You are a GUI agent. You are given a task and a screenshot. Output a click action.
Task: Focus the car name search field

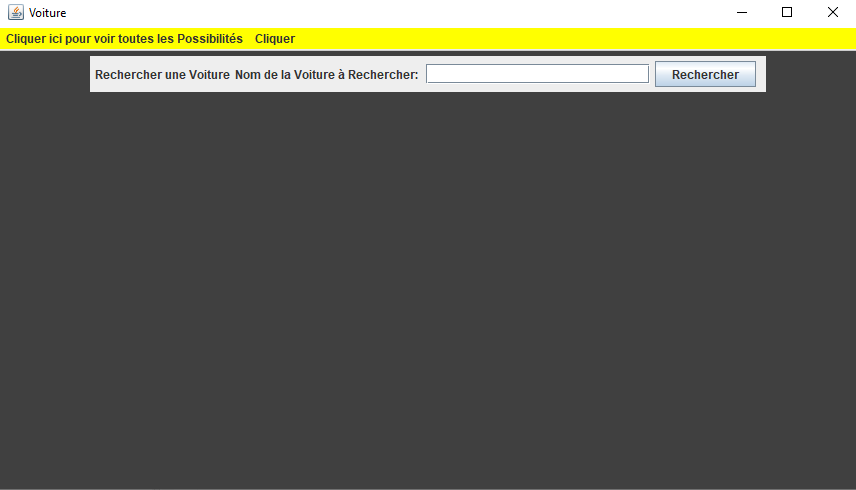[537, 74]
